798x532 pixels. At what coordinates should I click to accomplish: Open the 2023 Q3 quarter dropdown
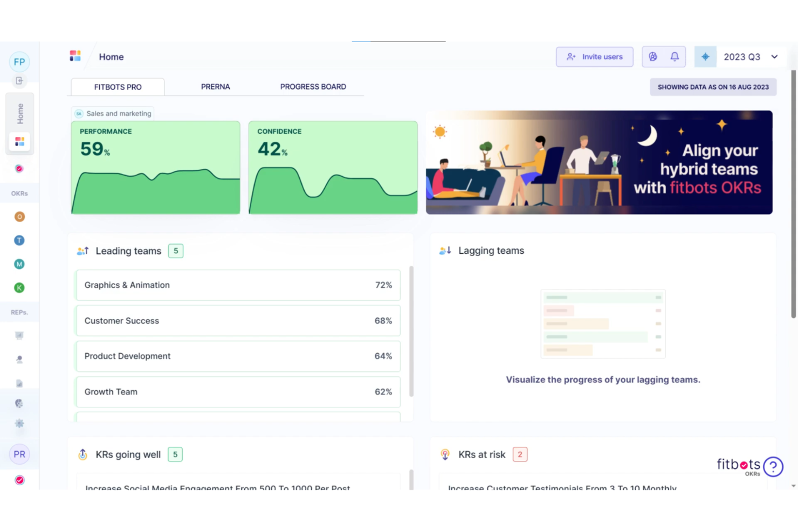pyautogui.click(x=751, y=57)
